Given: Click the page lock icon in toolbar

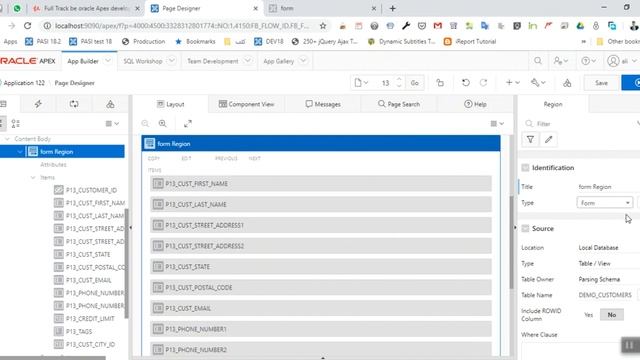Looking at the screenshot, I should [x=440, y=83].
